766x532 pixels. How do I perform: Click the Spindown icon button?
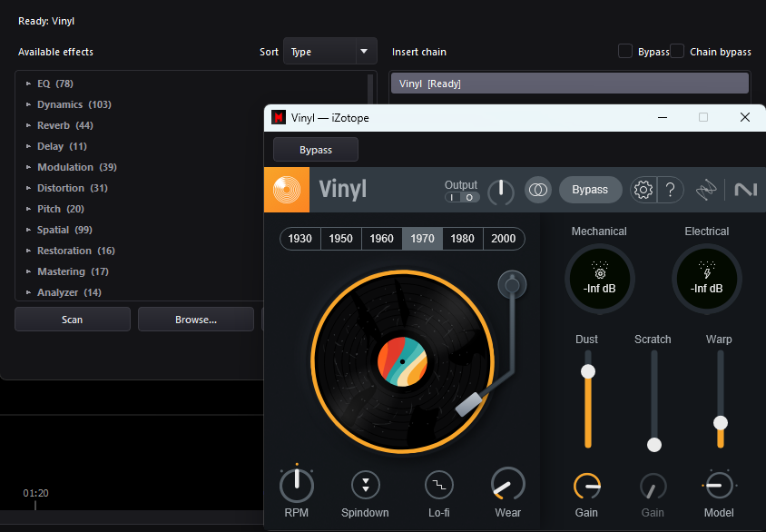(x=366, y=485)
